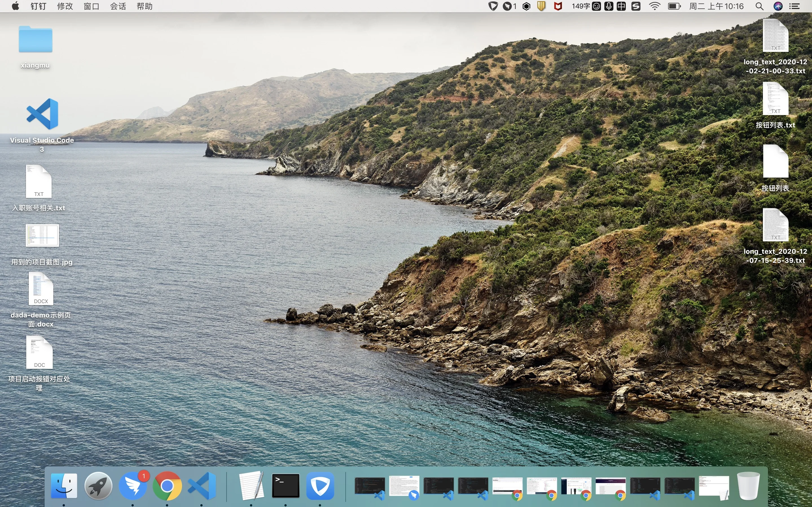The width and height of the screenshot is (812, 507).
Task: Click Spotlight search magnifier in menu bar
Action: (x=760, y=6)
